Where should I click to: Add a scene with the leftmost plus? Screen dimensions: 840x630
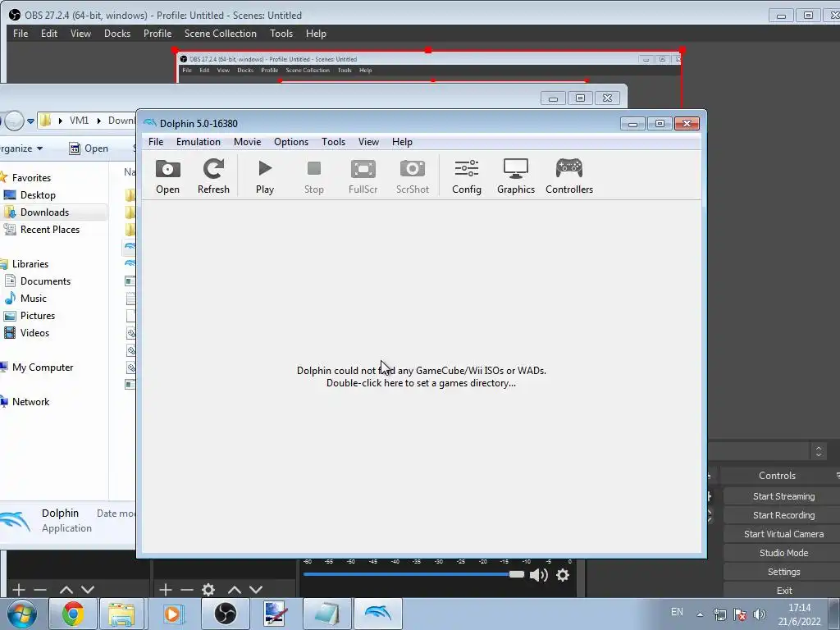[x=19, y=590]
